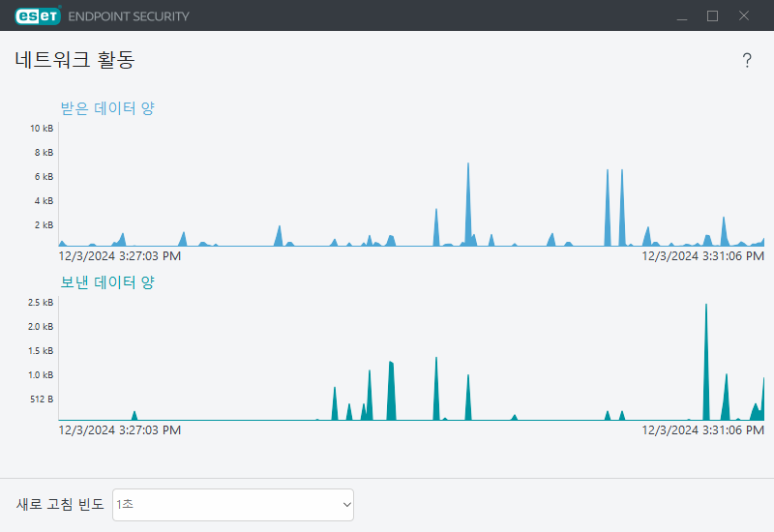Click the 2.5 kB axis label
This screenshot has height=532, width=774.
[41, 303]
